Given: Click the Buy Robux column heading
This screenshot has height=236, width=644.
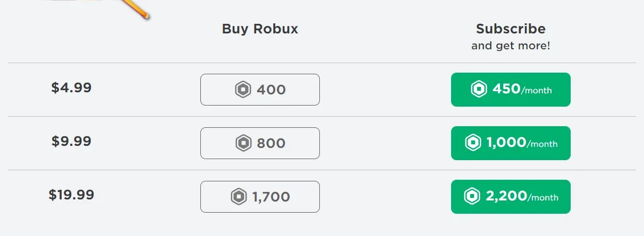Looking at the screenshot, I should pos(260,29).
